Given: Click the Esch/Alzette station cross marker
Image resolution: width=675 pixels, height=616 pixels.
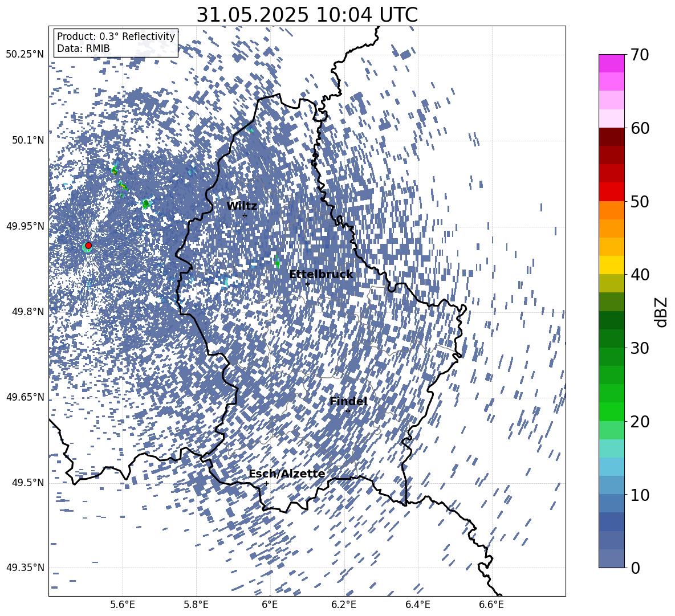Looking at the screenshot, I should tap(266, 483).
